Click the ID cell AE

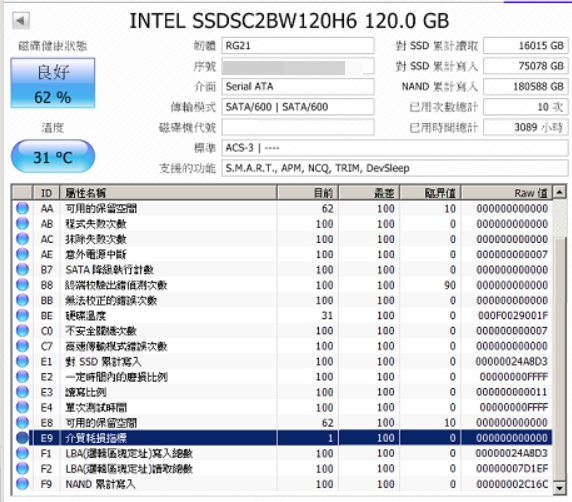(x=47, y=254)
